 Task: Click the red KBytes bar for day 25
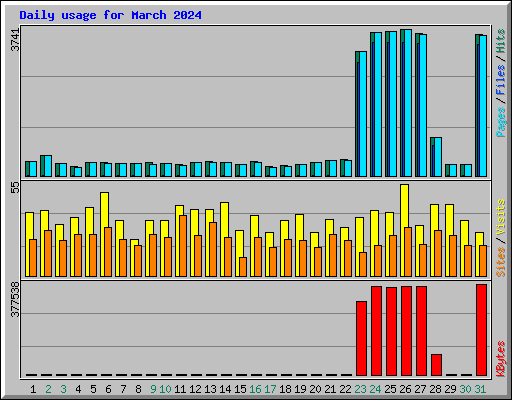coord(391,331)
